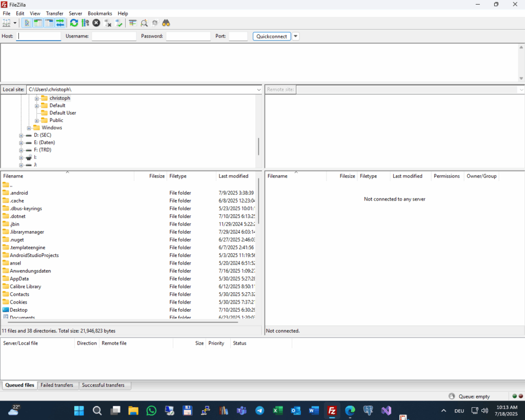Open Visual Studio from the taskbar
Screen dimensions: 525x420
pos(387,411)
